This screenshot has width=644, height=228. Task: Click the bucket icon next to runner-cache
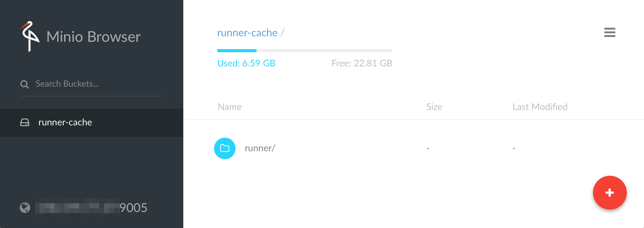pos(25,122)
